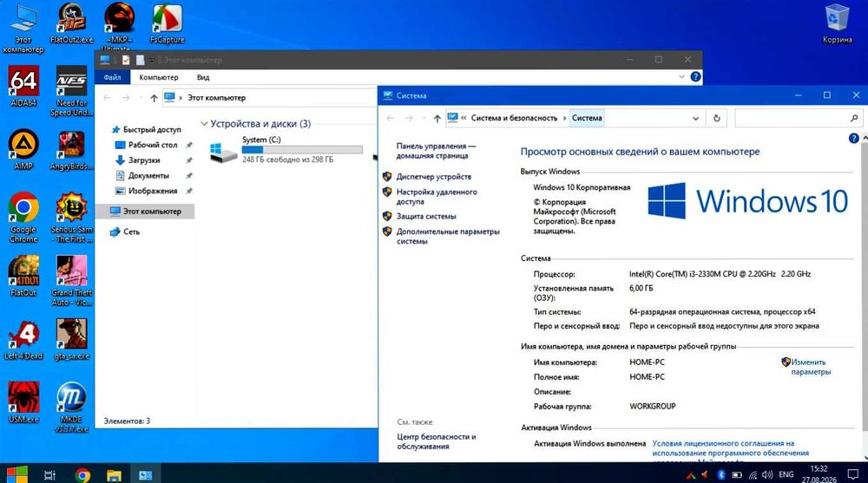Click the Bluetooth tray icon
This screenshot has width=868, height=483.
click(720, 474)
